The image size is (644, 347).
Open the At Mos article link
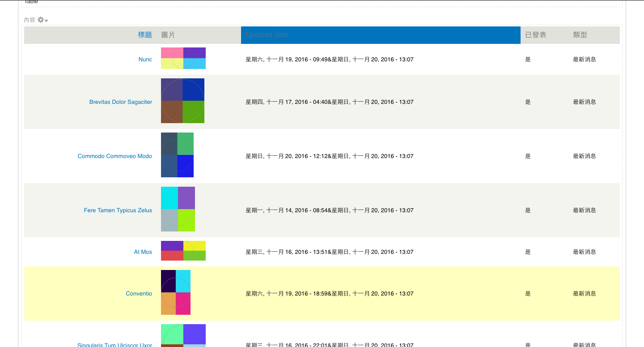(x=143, y=252)
